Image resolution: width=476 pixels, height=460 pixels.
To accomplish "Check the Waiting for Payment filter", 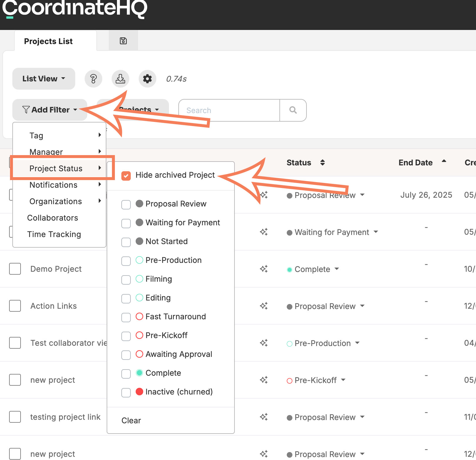I will click(x=126, y=223).
